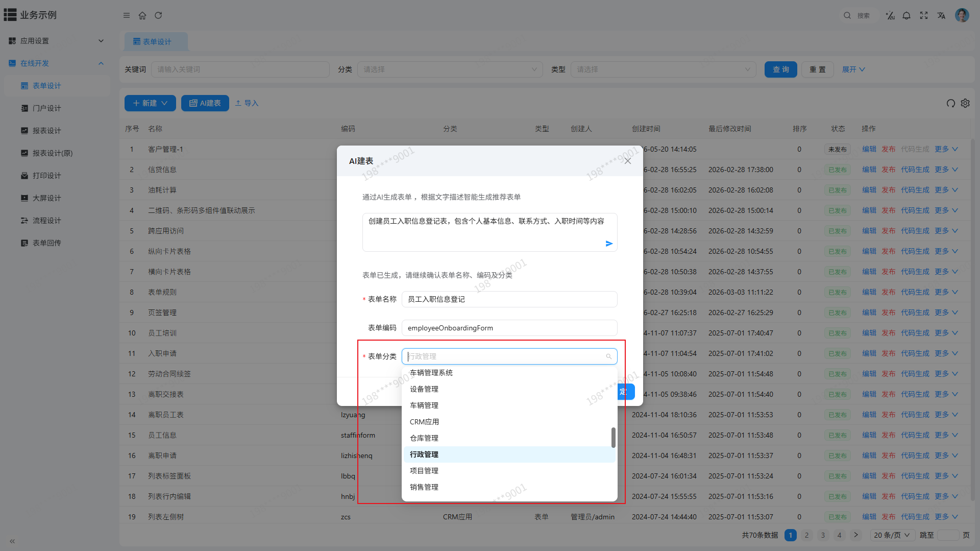980x551 pixels.
Task: Click the AI建表 button
Action: tap(205, 103)
